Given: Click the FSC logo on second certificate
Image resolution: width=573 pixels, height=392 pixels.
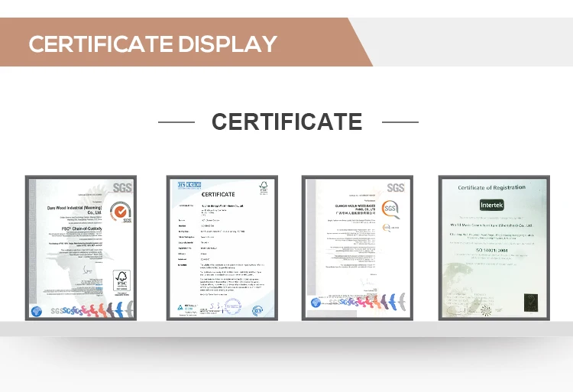Looking at the screenshot, I should [x=264, y=186].
